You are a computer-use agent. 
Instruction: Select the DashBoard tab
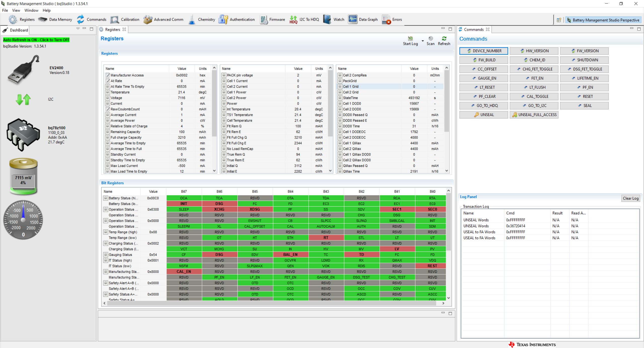click(x=15, y=30)
